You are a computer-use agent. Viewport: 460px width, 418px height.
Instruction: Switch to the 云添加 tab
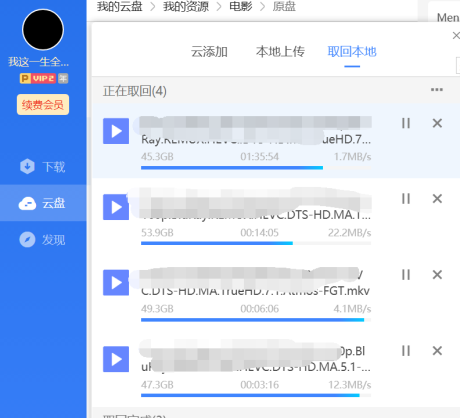pyautogui.click(x=209, y=52)
